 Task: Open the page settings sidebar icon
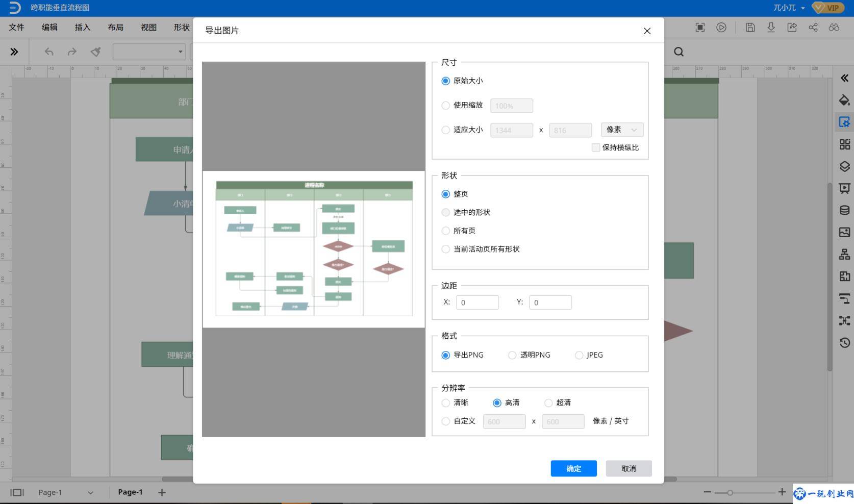coord(844,122)
